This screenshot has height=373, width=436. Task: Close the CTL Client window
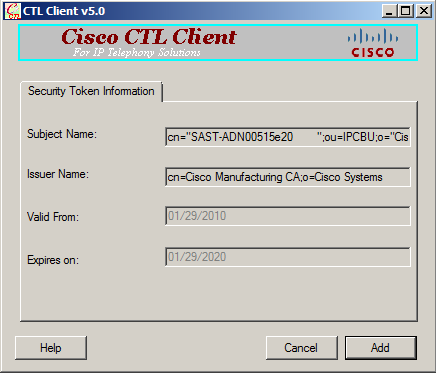[424, 11]
